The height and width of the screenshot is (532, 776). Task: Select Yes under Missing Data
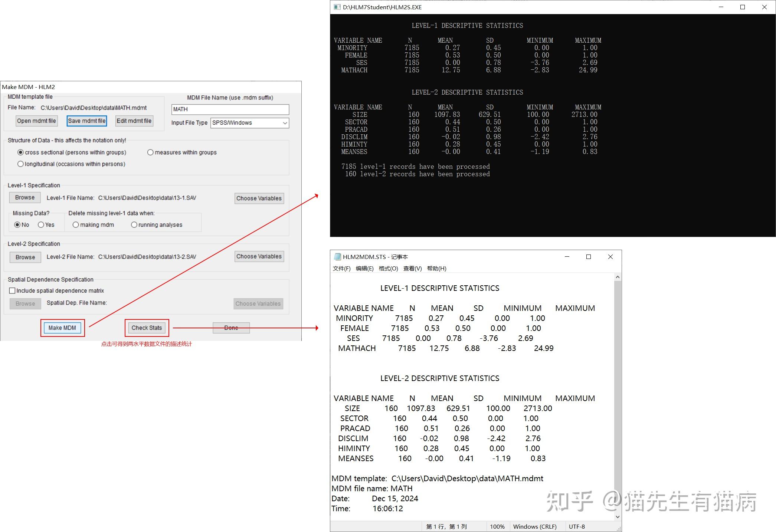click(x=40, y=224)
